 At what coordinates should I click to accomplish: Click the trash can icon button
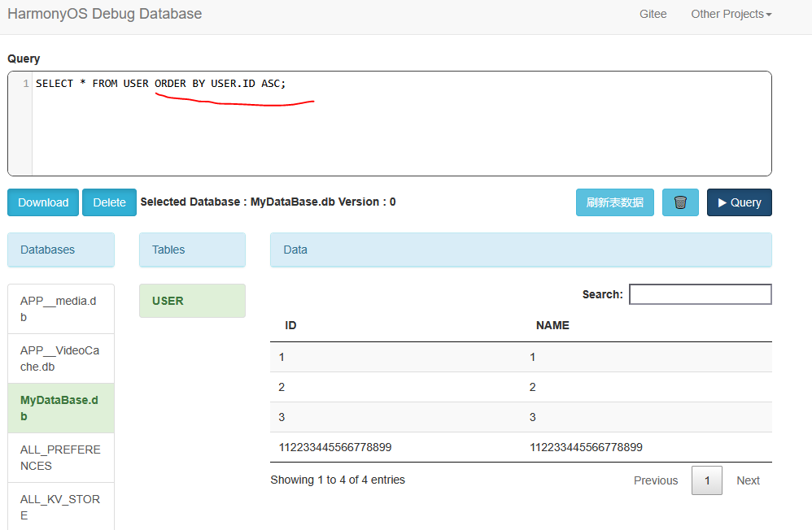click(680, 202)
